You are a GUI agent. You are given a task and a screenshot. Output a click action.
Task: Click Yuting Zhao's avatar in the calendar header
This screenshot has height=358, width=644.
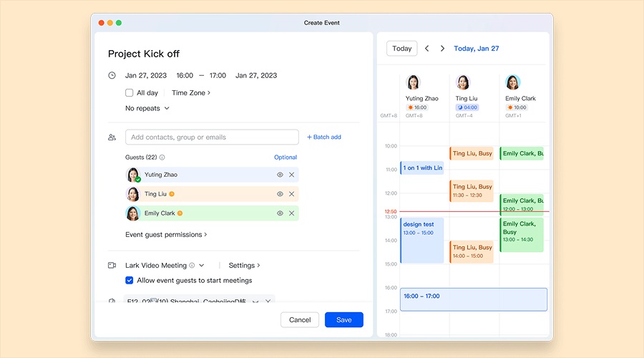pyautogui.click(x=413, y=82)
